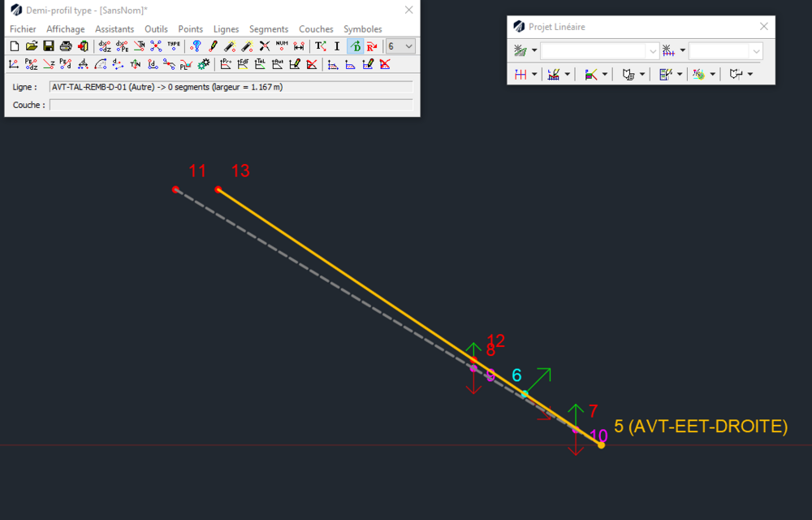The width and height of the screenshot is (812, 520).
Task: Open the Assistants menu
Action: 114,29
